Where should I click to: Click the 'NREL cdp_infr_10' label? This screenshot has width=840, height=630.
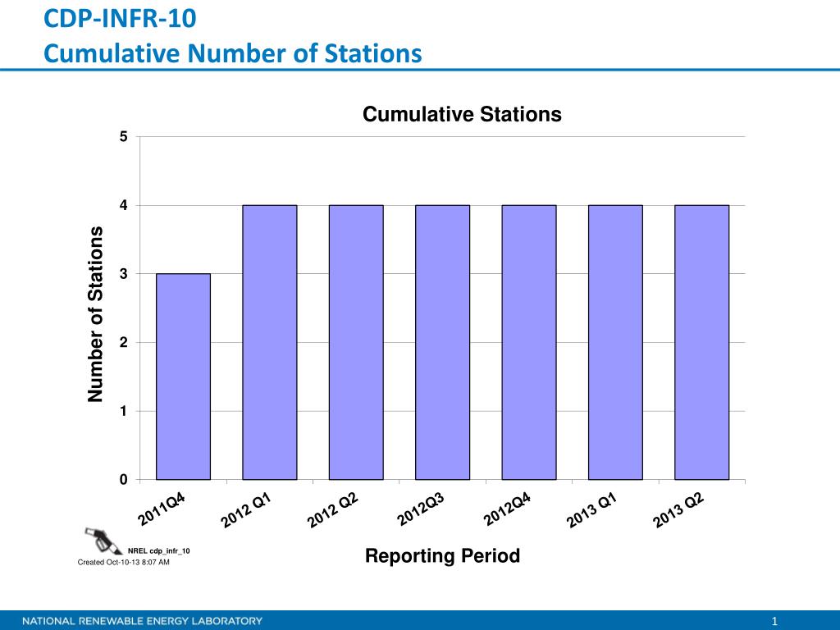158,550
